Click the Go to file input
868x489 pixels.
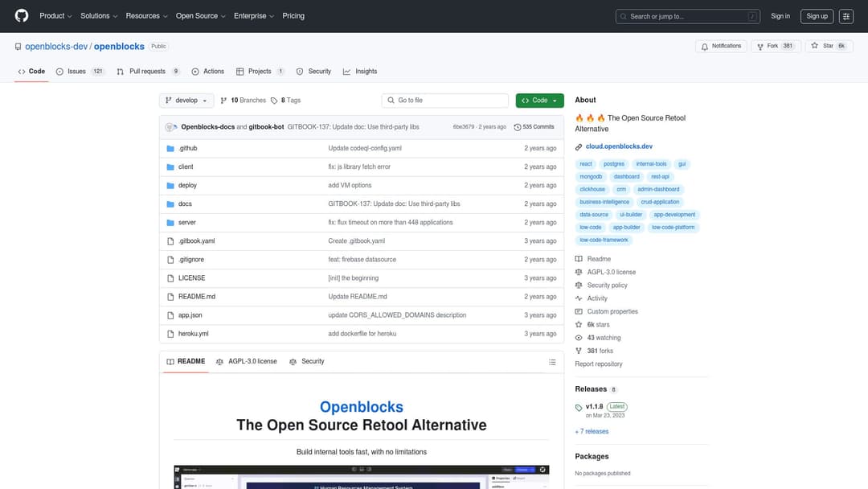tap(445, 101)
